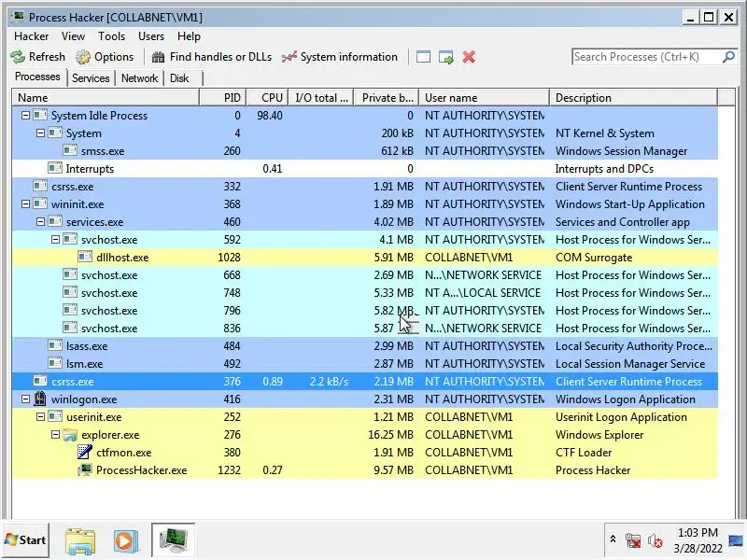Click the winlogon.exe process icon

[40, 399]
